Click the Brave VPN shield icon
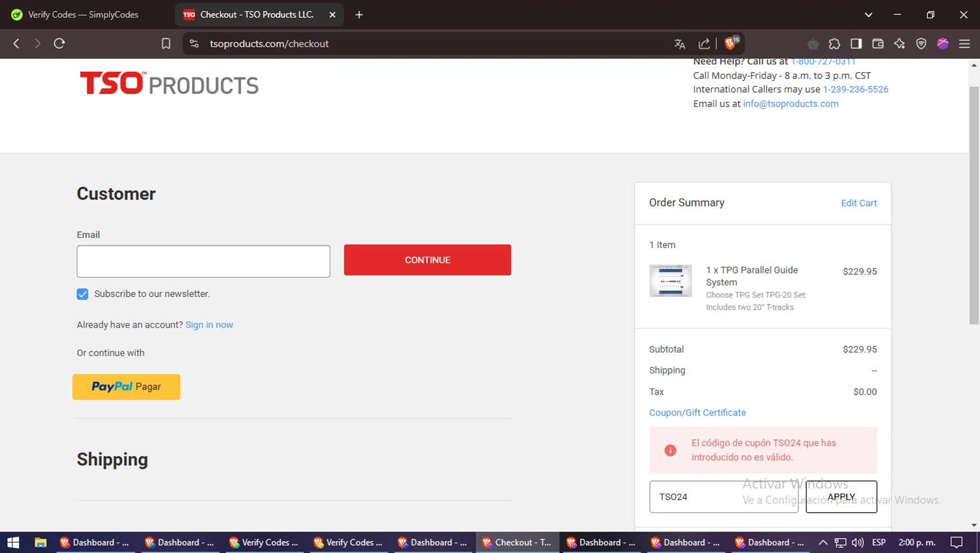980x553 pixels. tap(921, 44)
